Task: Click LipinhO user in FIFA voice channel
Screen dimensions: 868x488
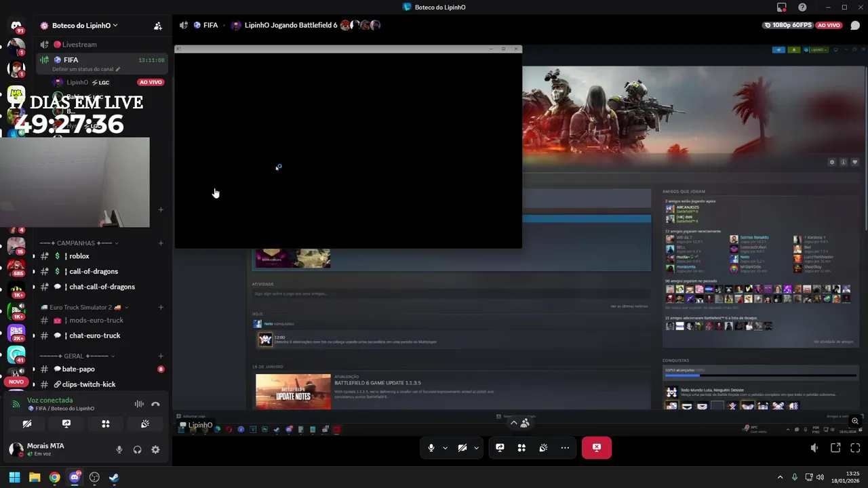Action: (78, 82)
